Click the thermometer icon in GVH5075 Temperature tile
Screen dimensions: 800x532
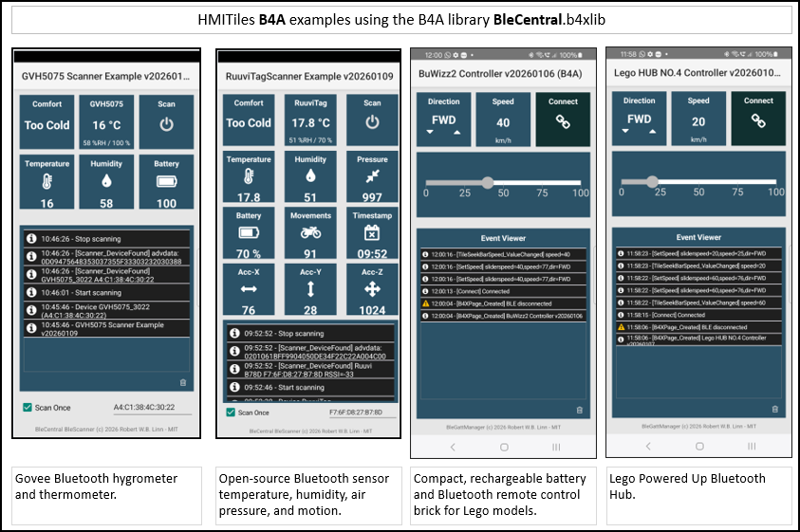[x=47, y=181]
